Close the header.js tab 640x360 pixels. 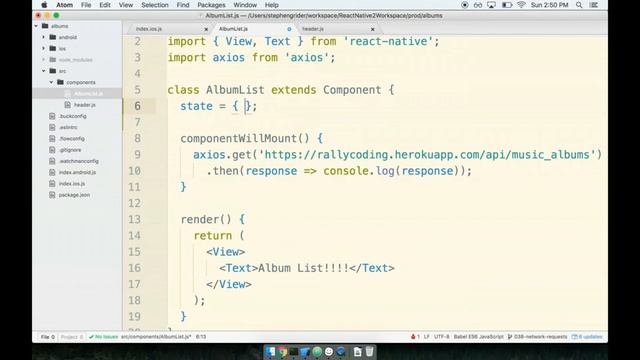click(373, 29)
